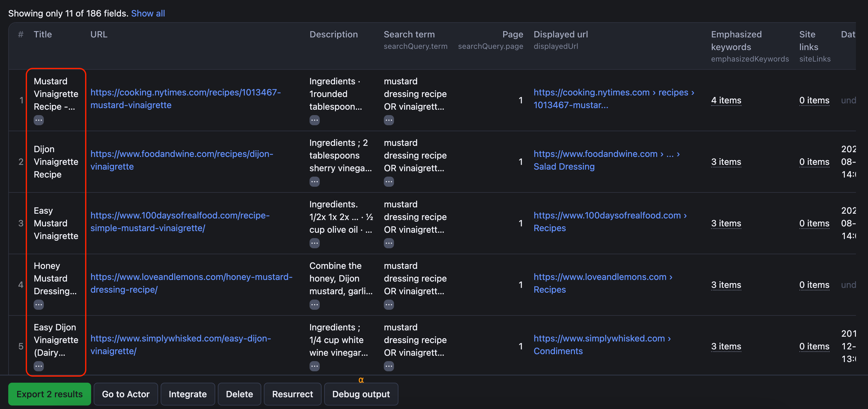Click the Title column header
The image size is (868, 409).
pos(43,34)
